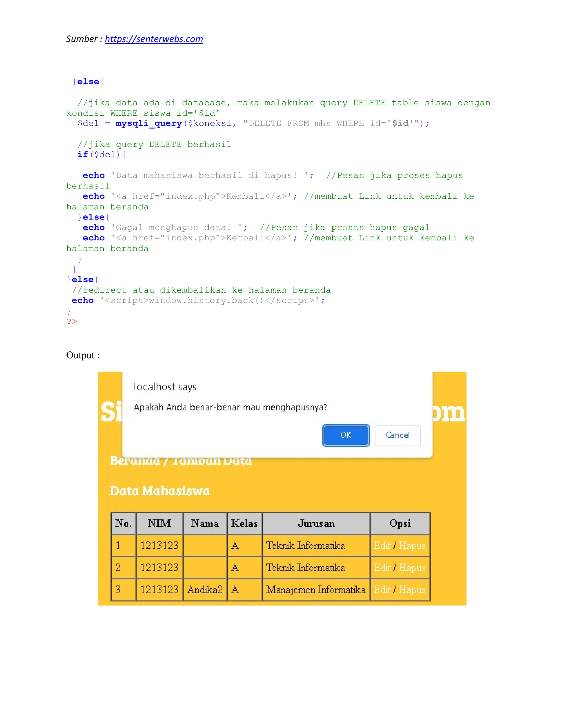Click the Opsi column header
The height and width of the screenshot is (728, 563).
pyautogui.click(x=399, y=523)
